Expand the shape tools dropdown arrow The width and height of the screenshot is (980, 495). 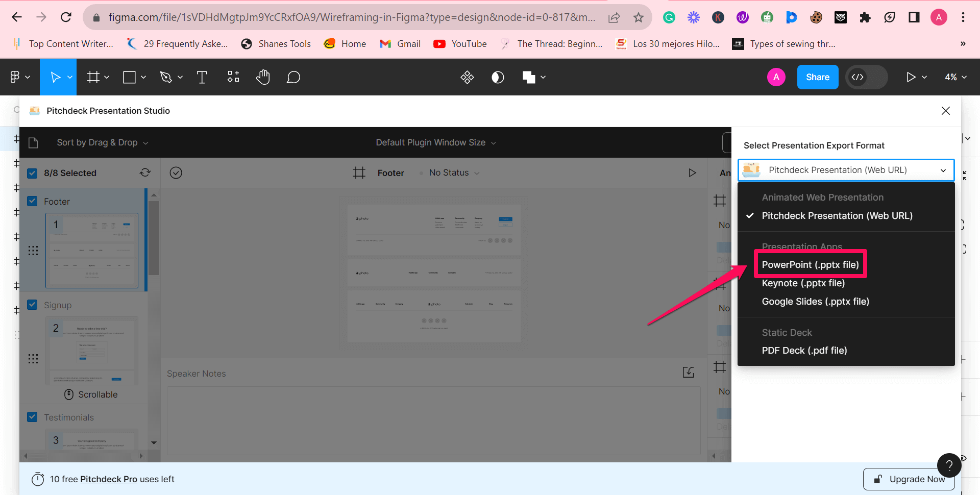point(143,77)
